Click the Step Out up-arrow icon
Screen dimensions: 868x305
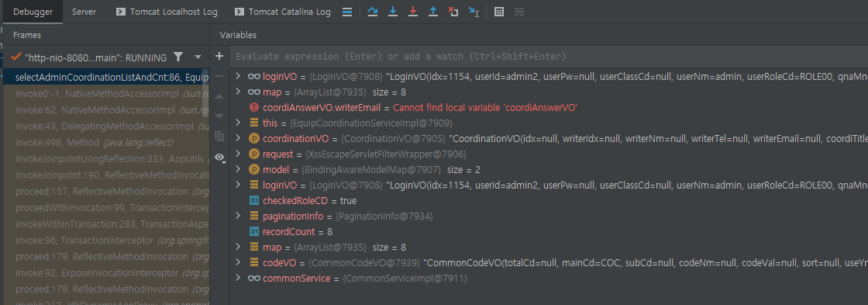[x=433, y=12]
